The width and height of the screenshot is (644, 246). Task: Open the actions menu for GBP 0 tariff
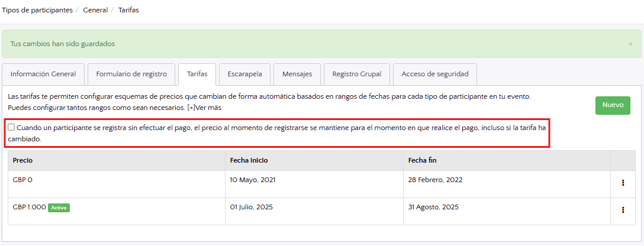click(x=623, y=183)
